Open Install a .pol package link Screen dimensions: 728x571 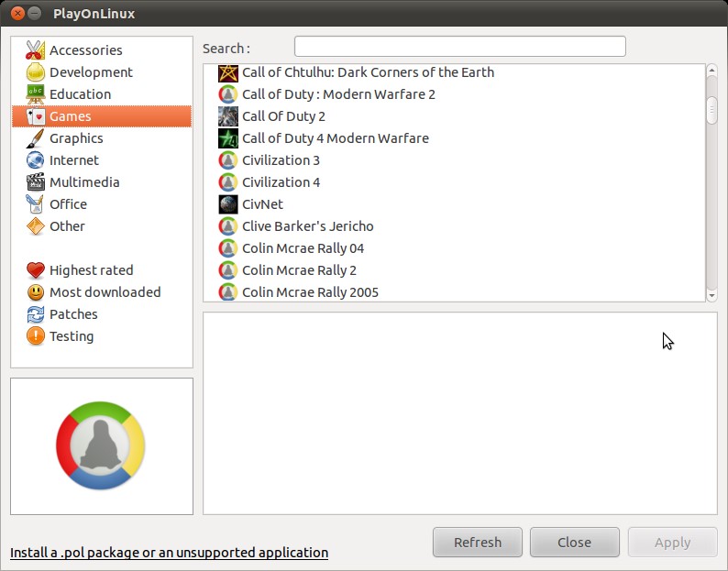tap(169, 553)
